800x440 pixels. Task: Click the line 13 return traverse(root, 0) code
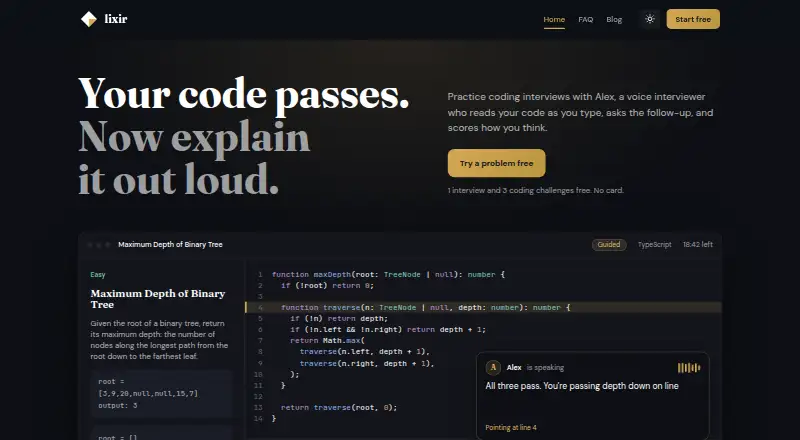[x=339, y=407]
